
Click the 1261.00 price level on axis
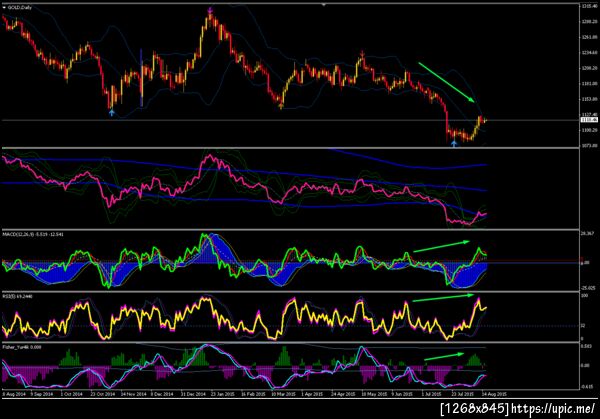(589, 37)
